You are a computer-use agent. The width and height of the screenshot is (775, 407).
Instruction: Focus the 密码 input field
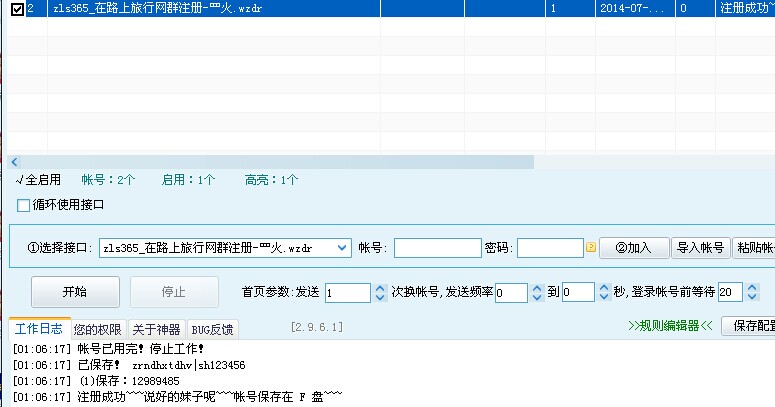[550, 248]
